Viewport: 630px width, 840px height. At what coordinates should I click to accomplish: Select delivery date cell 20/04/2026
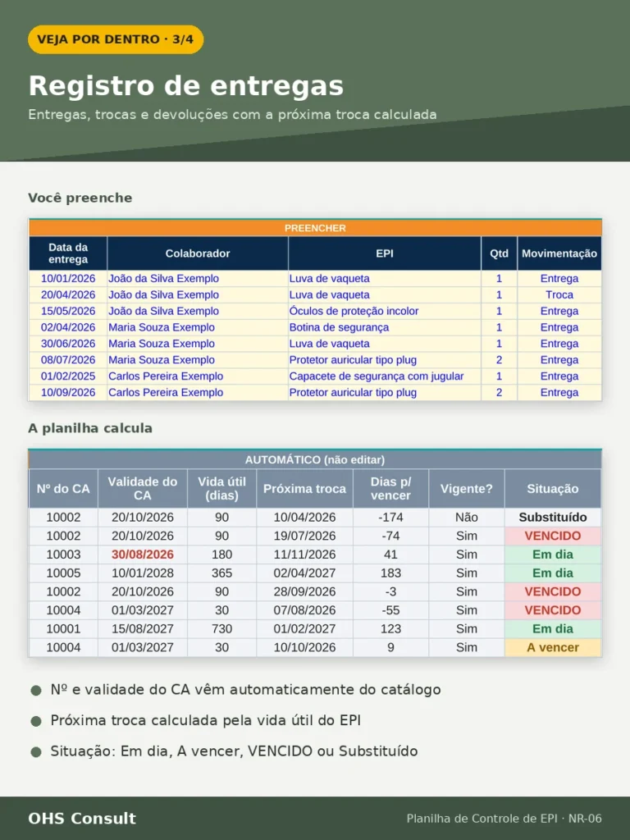click(x=68, y=294)
